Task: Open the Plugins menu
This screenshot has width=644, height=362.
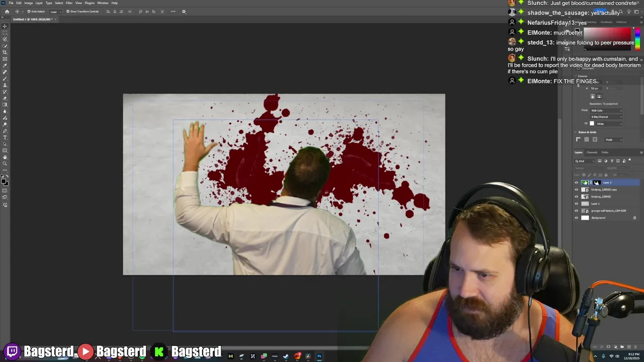Action: 90,3
